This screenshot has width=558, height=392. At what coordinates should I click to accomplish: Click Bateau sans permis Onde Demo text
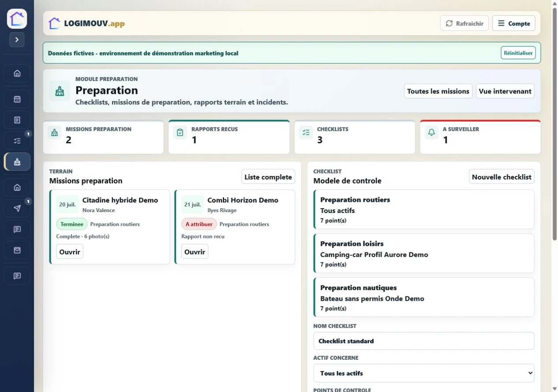pyautogui.click(x=372, y=299)
